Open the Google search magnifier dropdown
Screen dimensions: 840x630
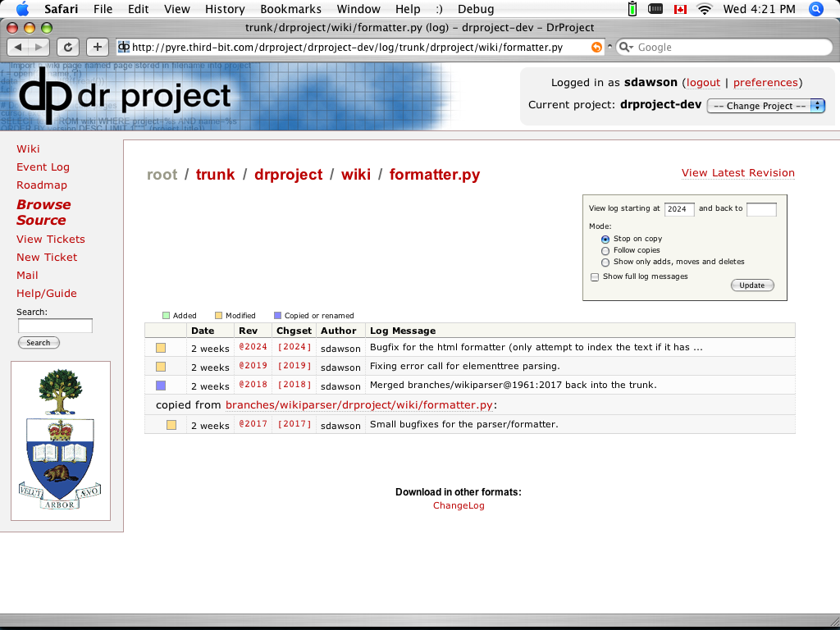627,48
